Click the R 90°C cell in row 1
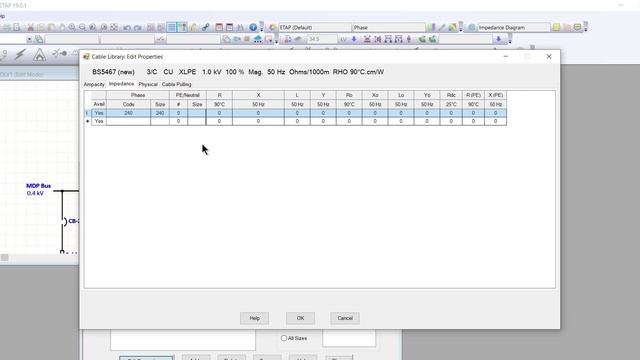The width and height of the screenshot is (640, 360). click(219, 113)
